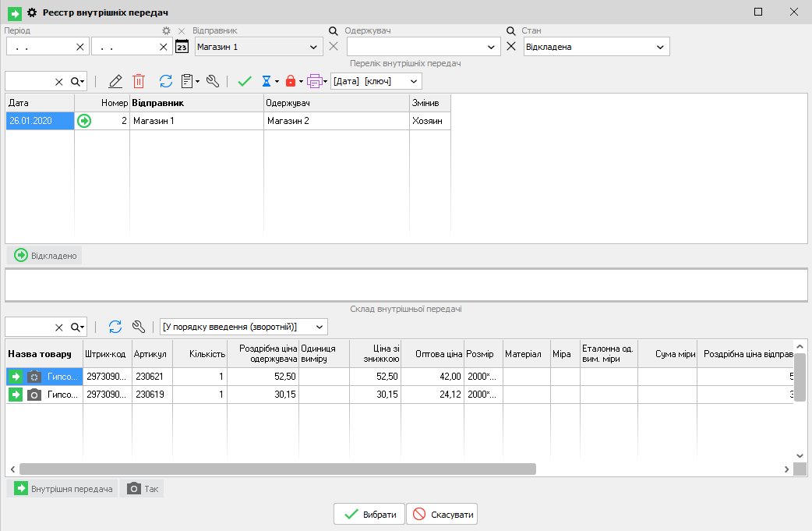Refresh the internal transfers list
Screen dimensions: 812x531
click(165, 81)
